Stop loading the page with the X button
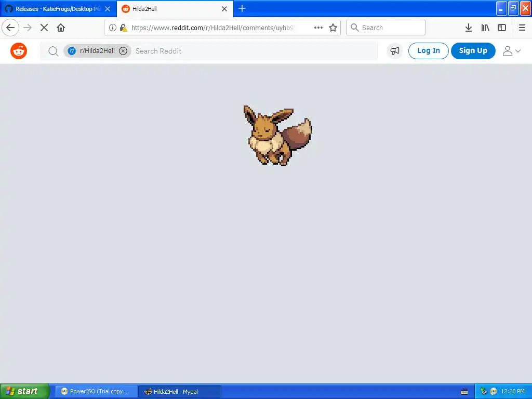This screenshot has height=399, width=532. (44, 28)
